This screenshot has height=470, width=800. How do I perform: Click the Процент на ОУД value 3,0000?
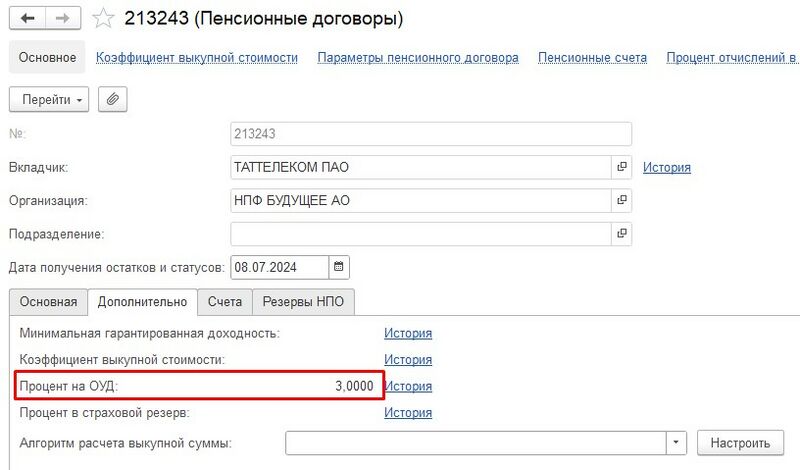[354, 386]
